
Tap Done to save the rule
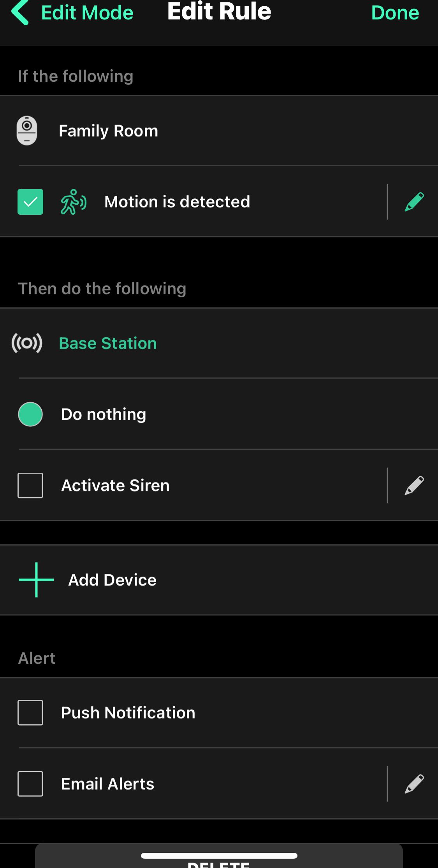pyautogui.click(x=395, y=13)
